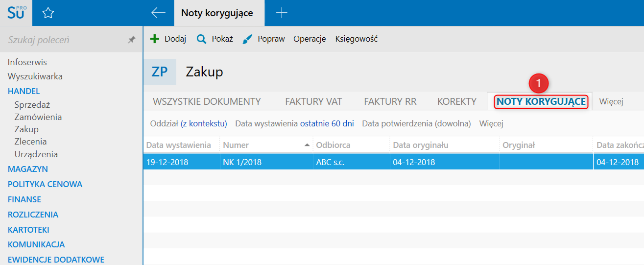The width and height of the screenshot is (644, 265).
Task: Open favorites with the star icon
Action: click(48, 13)
